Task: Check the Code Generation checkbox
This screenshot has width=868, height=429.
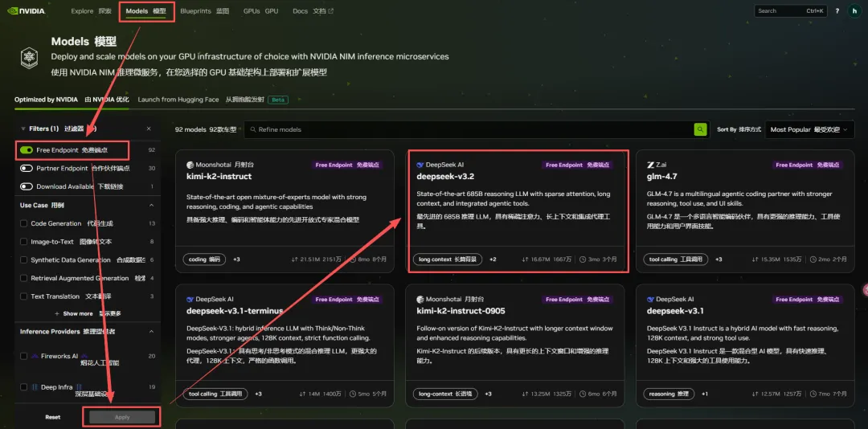Action: click(24, 223)
